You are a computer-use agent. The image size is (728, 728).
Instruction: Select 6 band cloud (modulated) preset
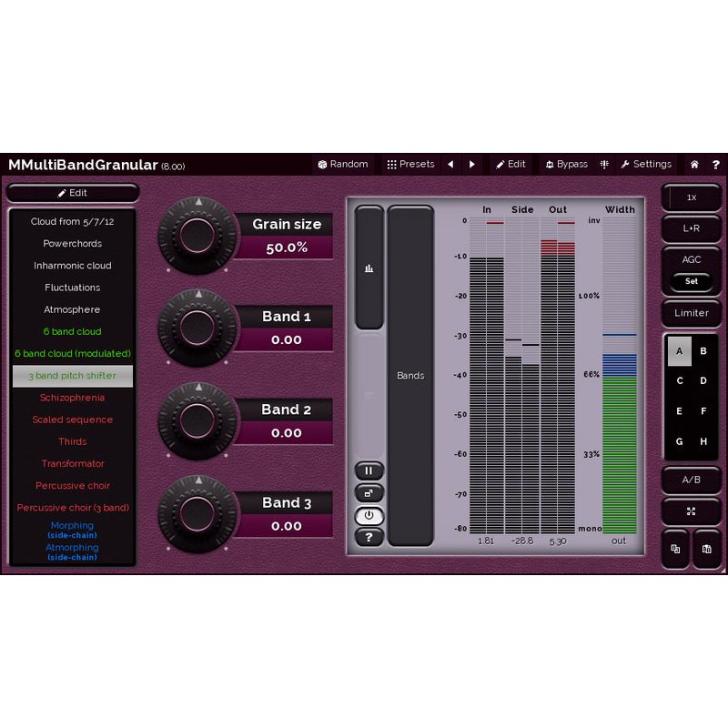point(73,353)
